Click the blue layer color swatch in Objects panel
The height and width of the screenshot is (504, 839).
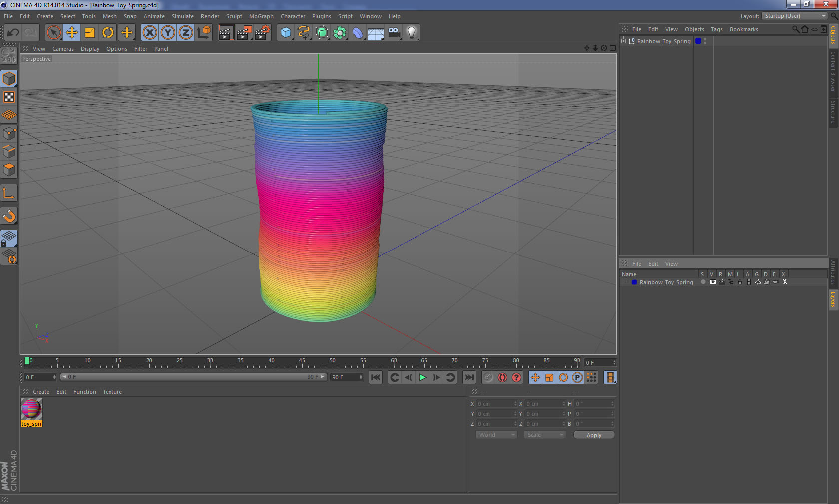pyautogui.click(x=698, y=41)
